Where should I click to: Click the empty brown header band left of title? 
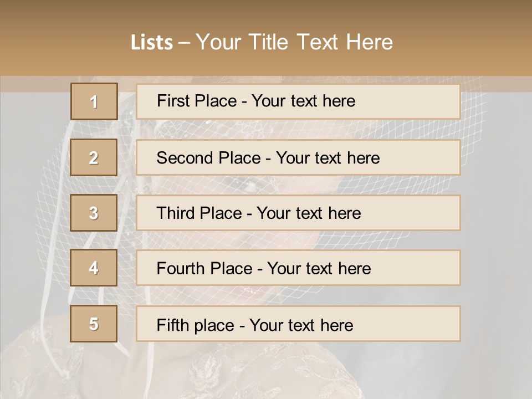[x=55, y=39]
